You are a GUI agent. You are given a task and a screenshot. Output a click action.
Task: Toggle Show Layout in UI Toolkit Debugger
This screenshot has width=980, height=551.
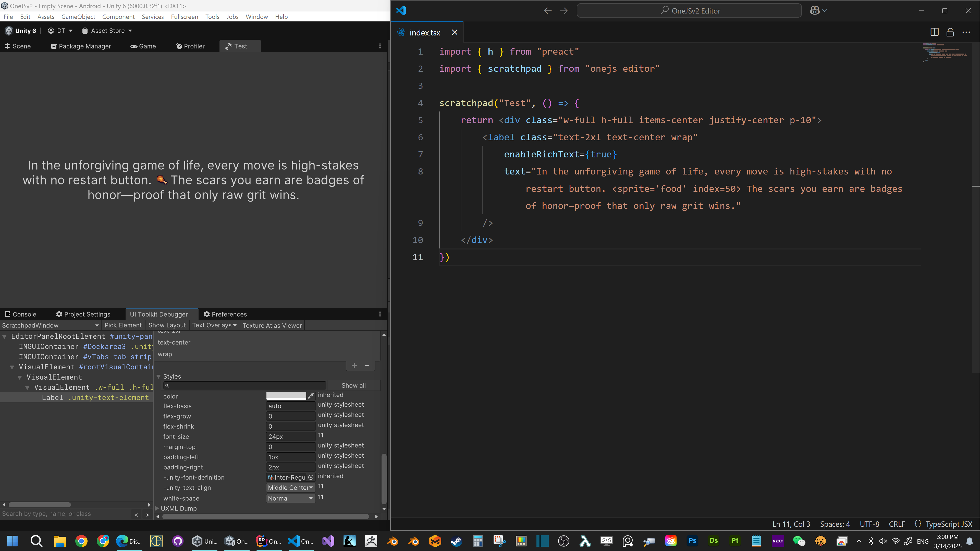tap(167, 325)
